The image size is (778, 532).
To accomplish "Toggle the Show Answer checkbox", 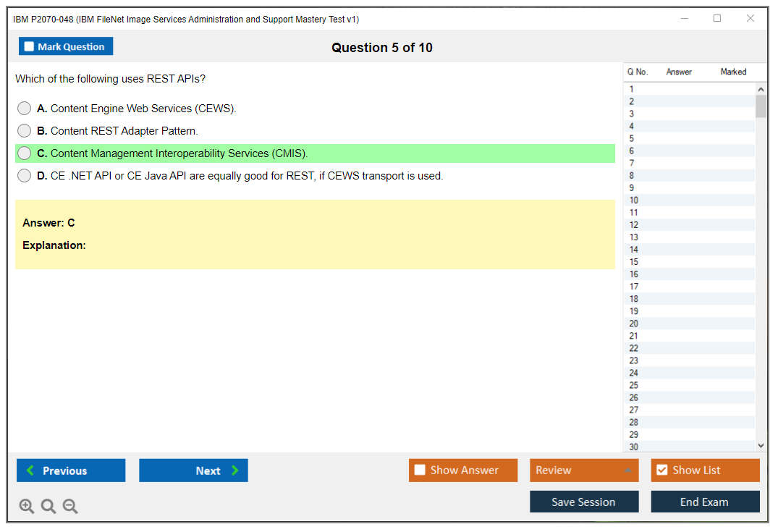I will pyautogui.click(x=420, y=470).
